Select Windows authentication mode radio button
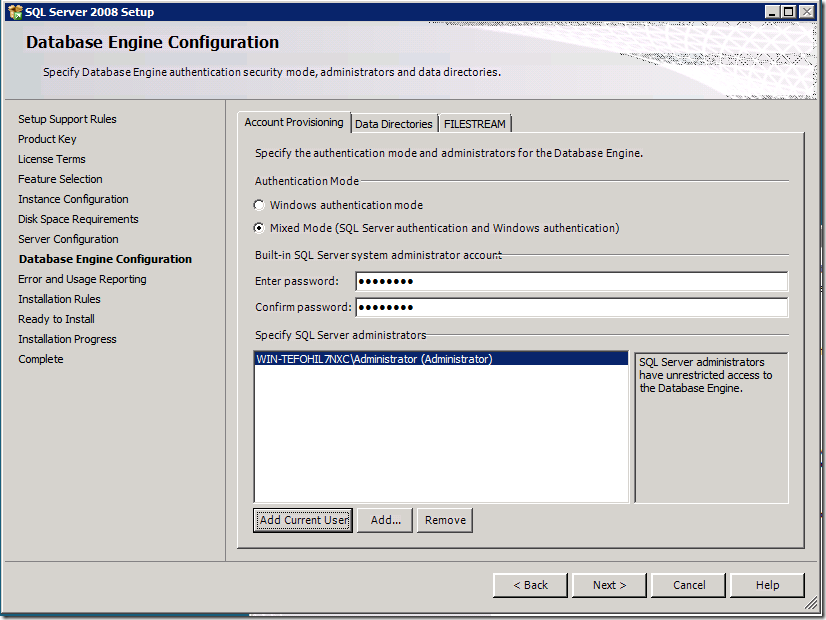This screenshot has width=826, height=620. click(259, 205)
